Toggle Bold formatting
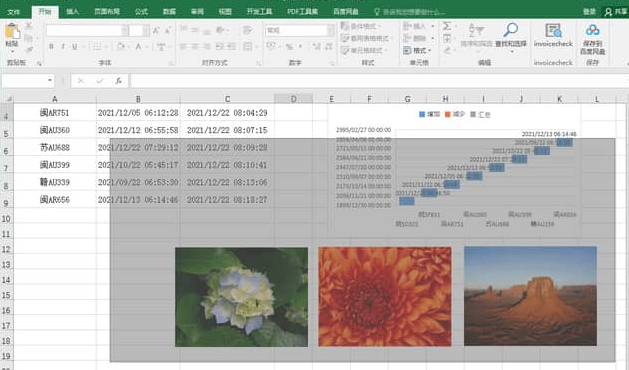This screenshot has height=370, width=629. 51,47
